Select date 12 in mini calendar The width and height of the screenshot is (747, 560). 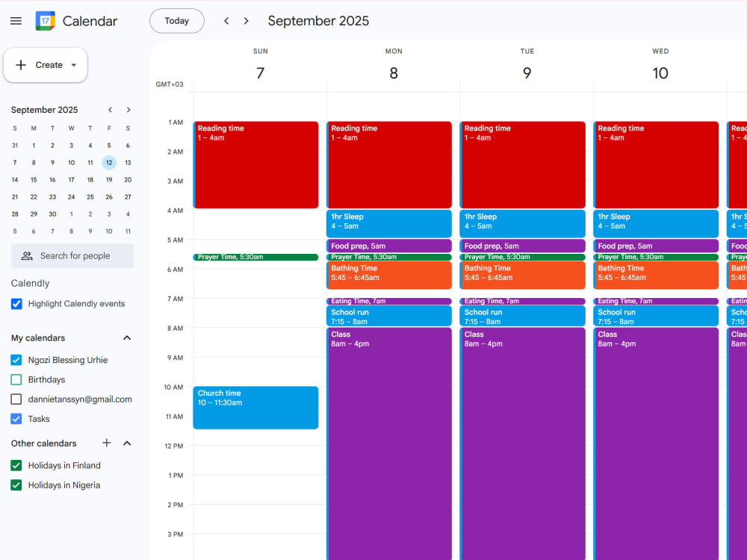tap(109, 163)
